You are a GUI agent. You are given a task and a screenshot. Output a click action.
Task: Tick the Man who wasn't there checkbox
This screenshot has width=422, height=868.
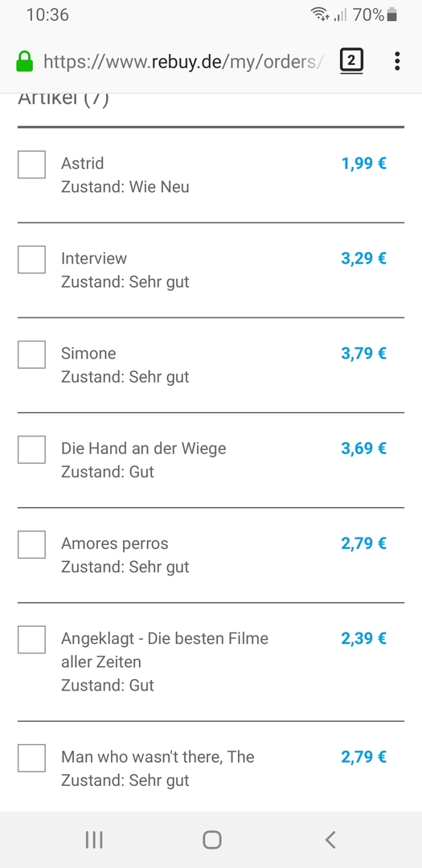(x=31, y=758)
